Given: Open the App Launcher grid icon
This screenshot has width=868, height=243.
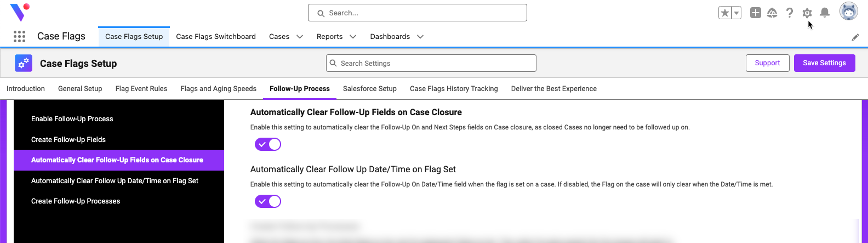Looking at the screenshot, I should (x=20, y=36).
